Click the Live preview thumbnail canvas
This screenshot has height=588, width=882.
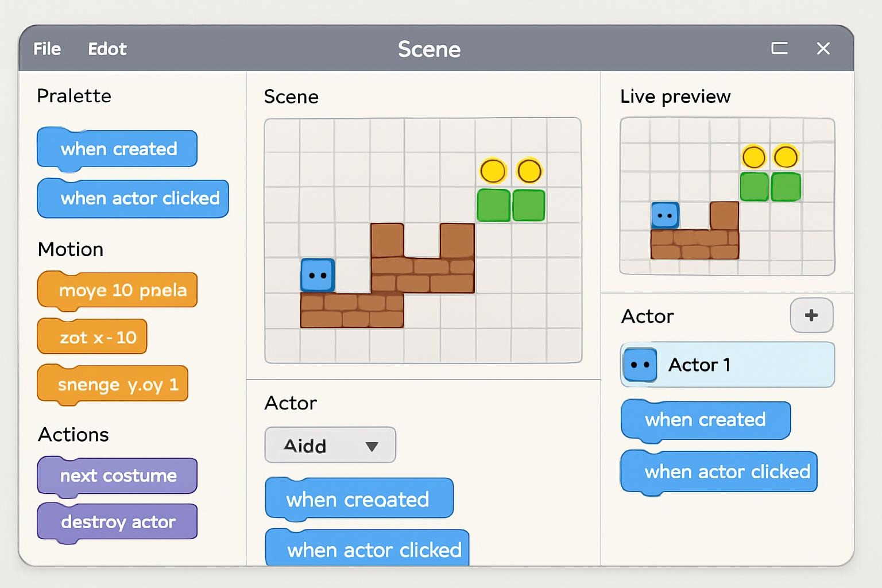tap(727, 196)
